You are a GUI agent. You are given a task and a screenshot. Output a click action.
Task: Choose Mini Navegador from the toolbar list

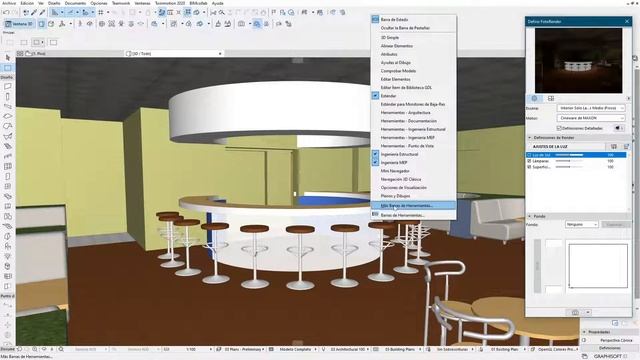pos(413,171)
